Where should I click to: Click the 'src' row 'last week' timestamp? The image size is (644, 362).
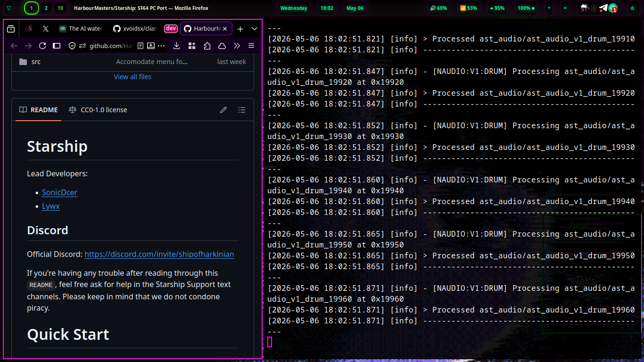(x=231, y=62)
